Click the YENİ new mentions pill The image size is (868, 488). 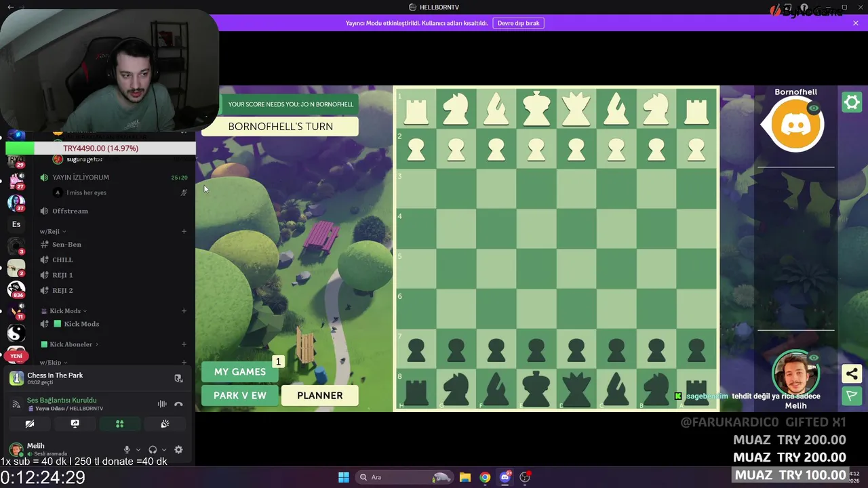[x=16, y=356]
